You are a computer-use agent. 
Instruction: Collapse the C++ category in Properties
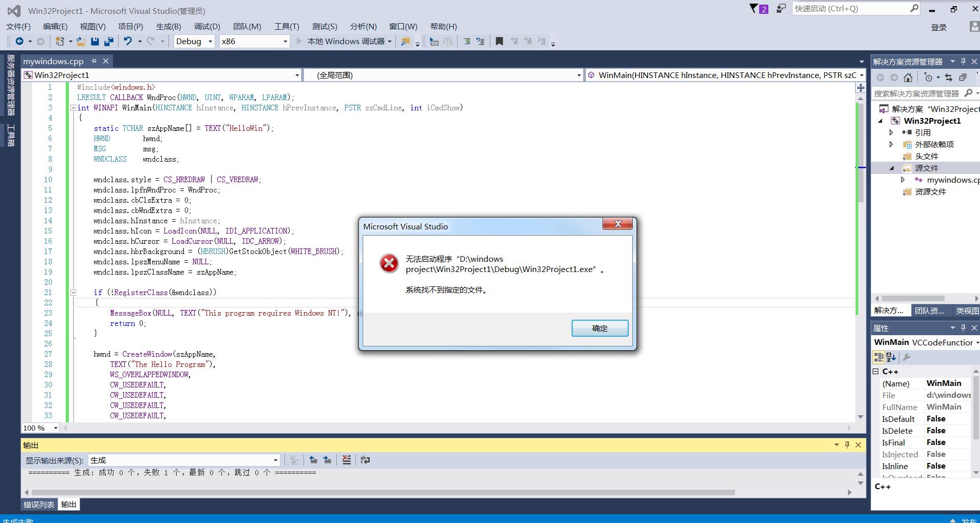(x=876, y=371)
